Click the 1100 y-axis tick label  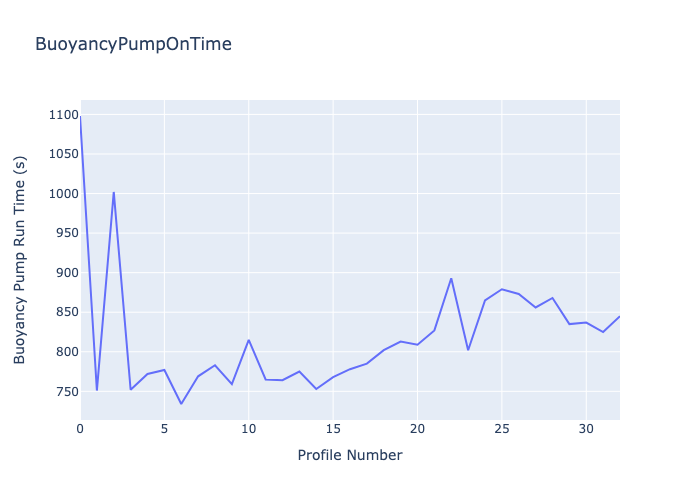(62, 115)
